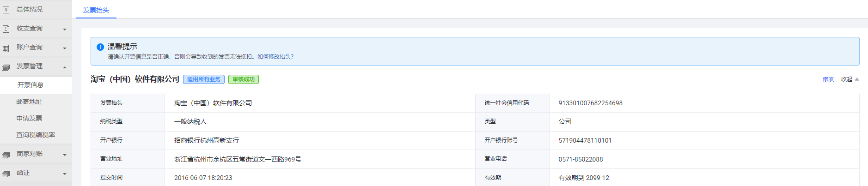Expand the 账户查询 menu arrow

pyautogui.click(x=65, y=48)
